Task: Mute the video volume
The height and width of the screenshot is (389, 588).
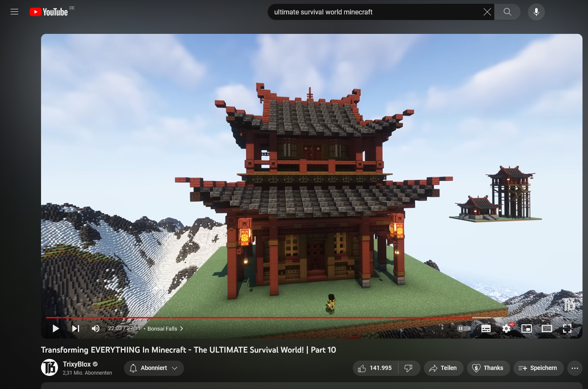Action: click(x=96, y=328)
